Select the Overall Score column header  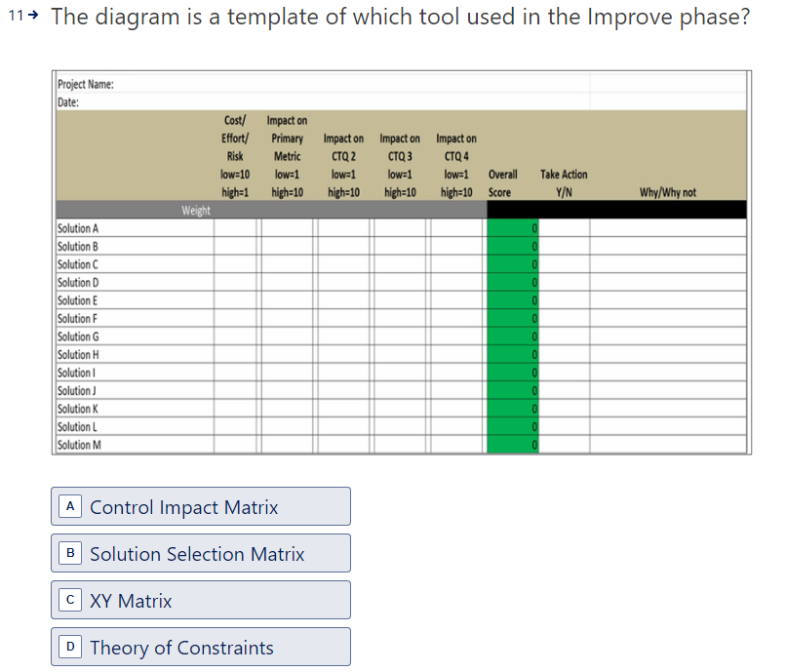[x=502, y=183]
